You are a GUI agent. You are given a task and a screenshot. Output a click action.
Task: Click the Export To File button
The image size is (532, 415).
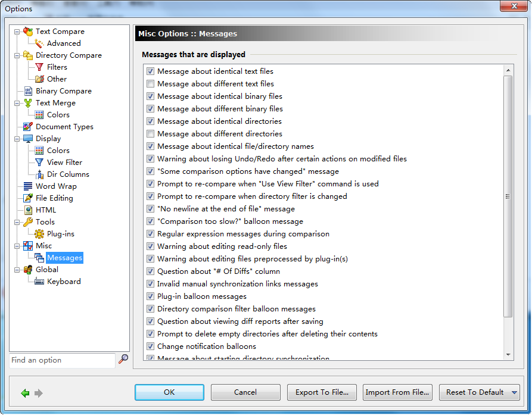coord(322,392)
